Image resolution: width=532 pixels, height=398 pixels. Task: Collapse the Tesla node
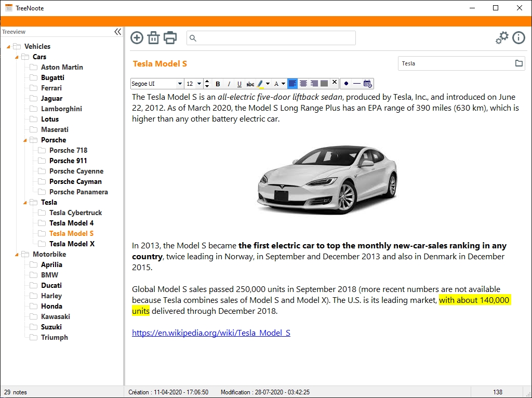coord(25,203)
